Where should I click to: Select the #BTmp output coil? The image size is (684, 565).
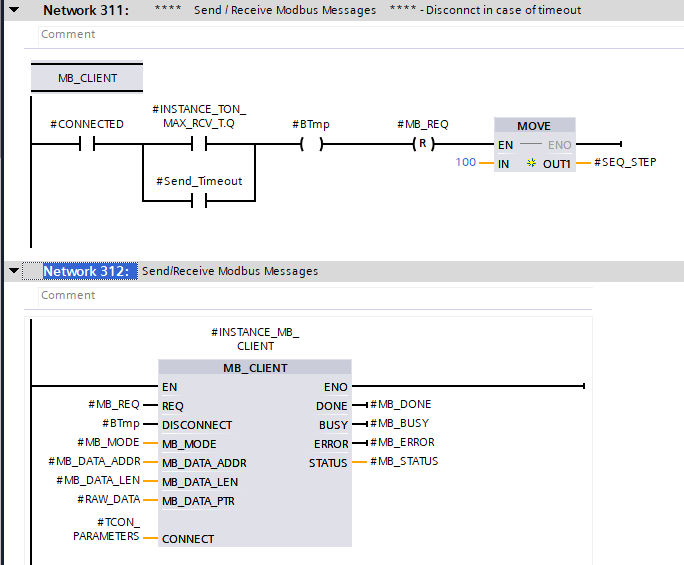coord(311,144)
